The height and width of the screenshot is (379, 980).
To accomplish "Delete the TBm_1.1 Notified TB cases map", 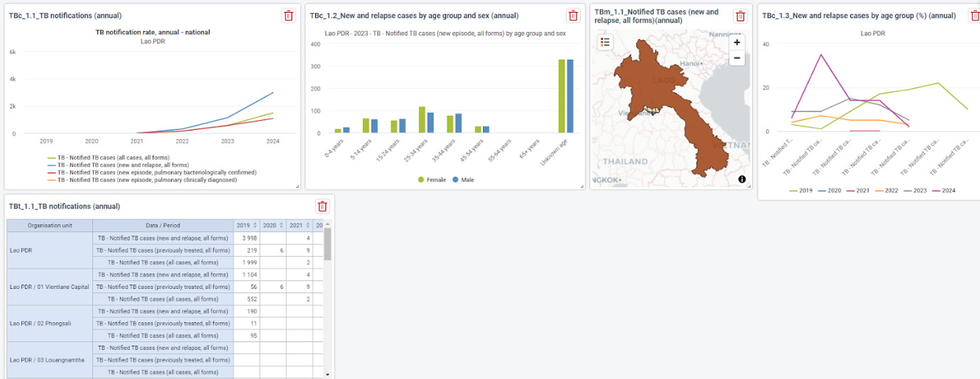I will coord(740,16).
